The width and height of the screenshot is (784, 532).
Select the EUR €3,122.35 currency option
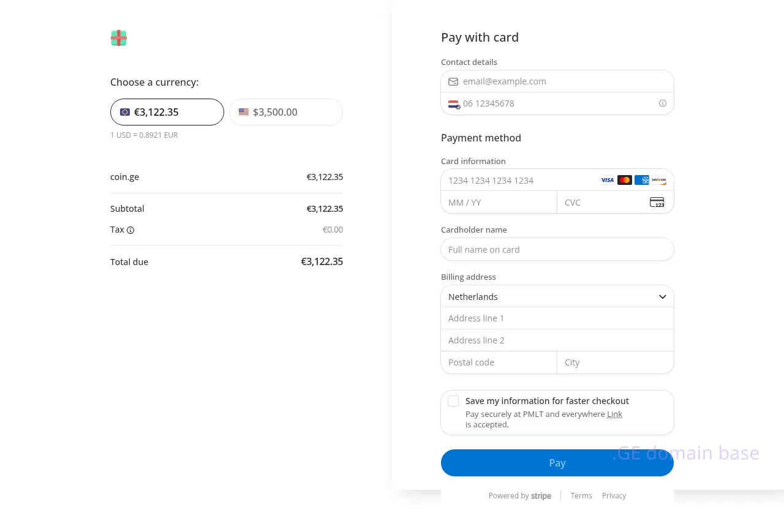167,112
